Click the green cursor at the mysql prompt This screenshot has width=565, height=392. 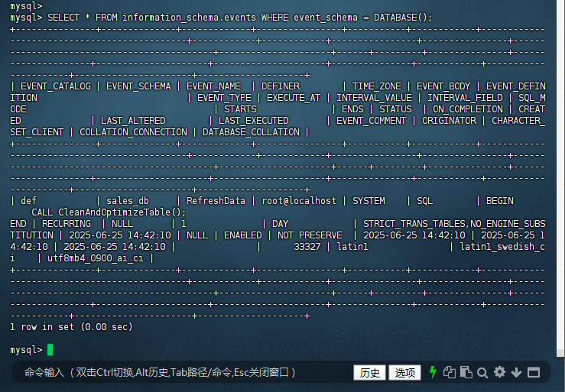tap(50, 349)
